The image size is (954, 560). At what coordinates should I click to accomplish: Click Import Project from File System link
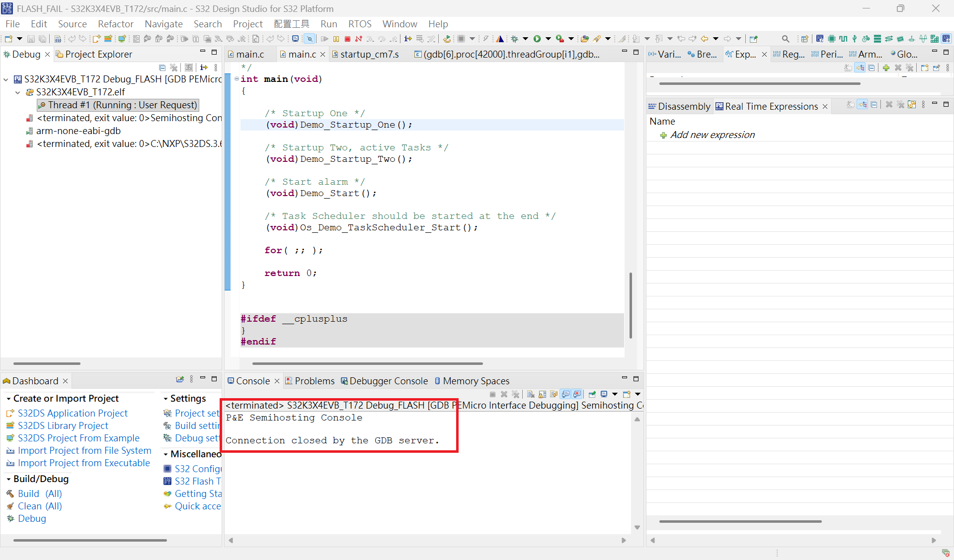(x=84, y=450)
